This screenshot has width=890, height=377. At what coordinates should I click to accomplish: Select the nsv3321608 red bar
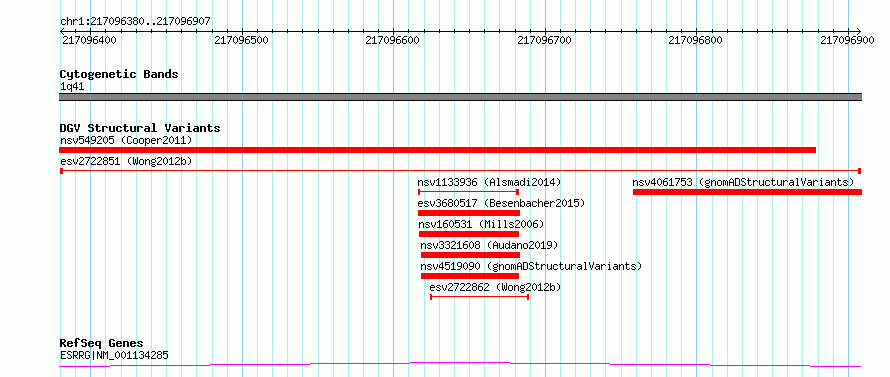click(470, 255)
